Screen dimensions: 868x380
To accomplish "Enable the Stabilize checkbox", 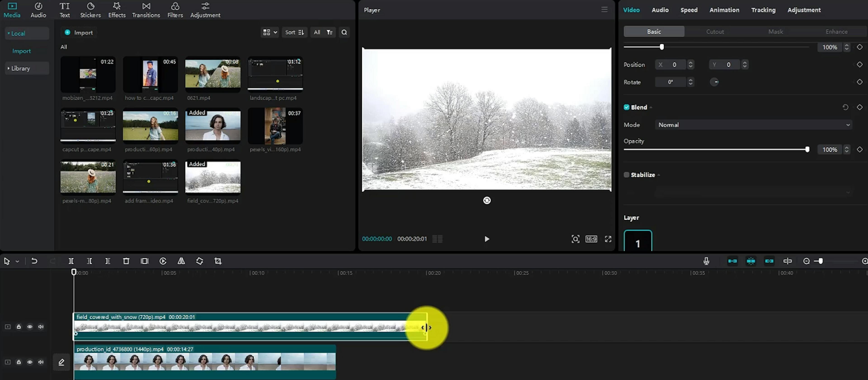I will (626, 175).
